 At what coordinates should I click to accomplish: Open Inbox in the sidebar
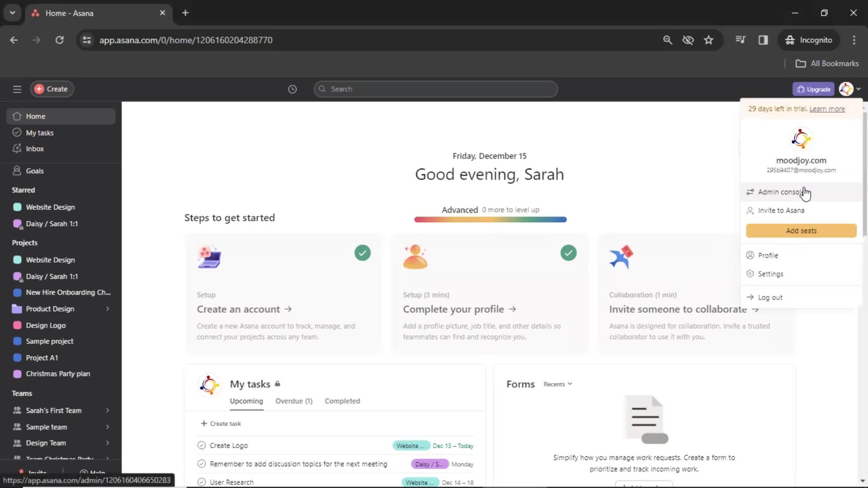click(x=61, y=149)
